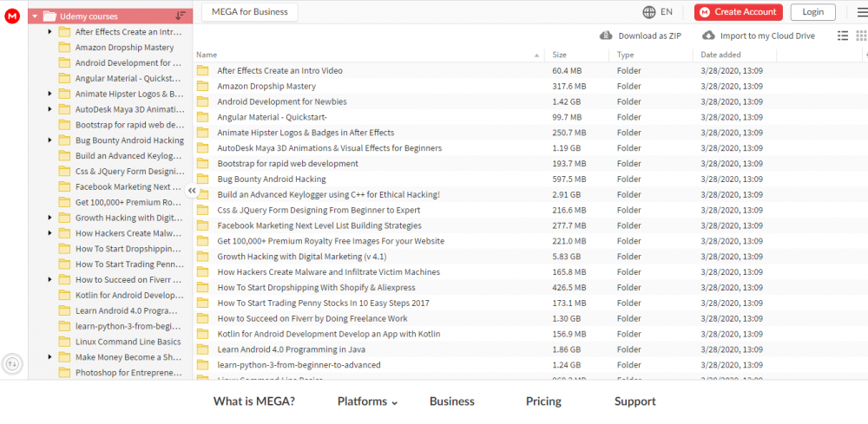Click the red MEGA logo icon

pos(12,16)
